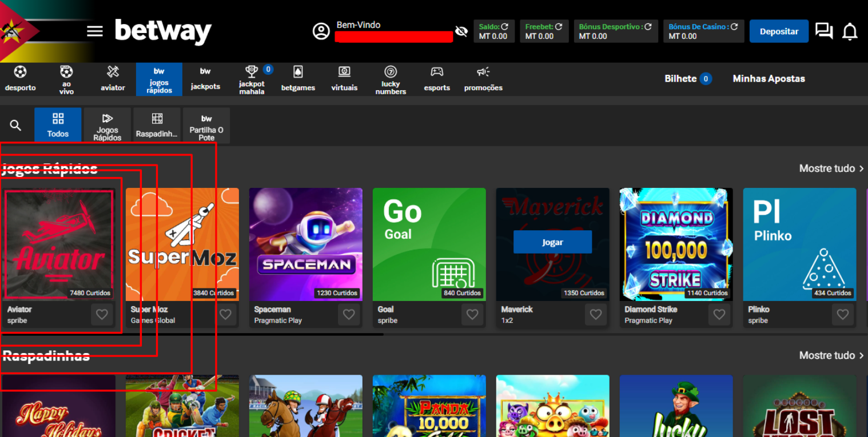Viewport: 868px width, 437px height.
Task: Click the 1x2 provider text under Maverick
Action: 507,320
